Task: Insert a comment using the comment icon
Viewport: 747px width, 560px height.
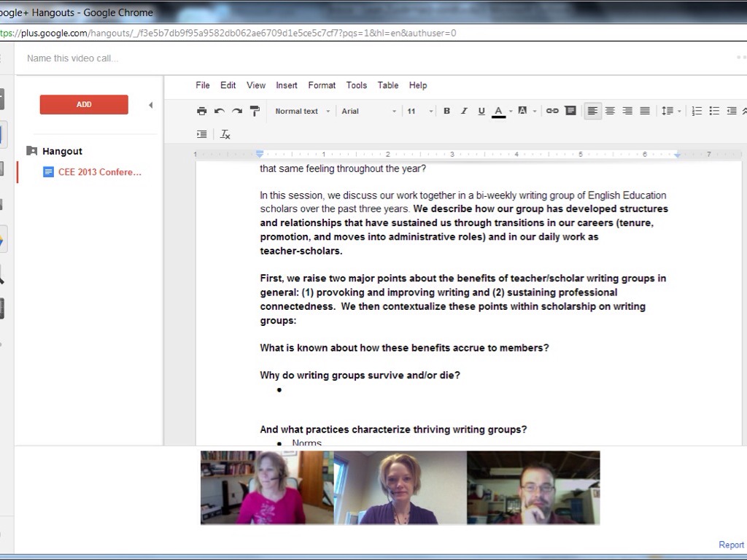Action: coord(570,111)
